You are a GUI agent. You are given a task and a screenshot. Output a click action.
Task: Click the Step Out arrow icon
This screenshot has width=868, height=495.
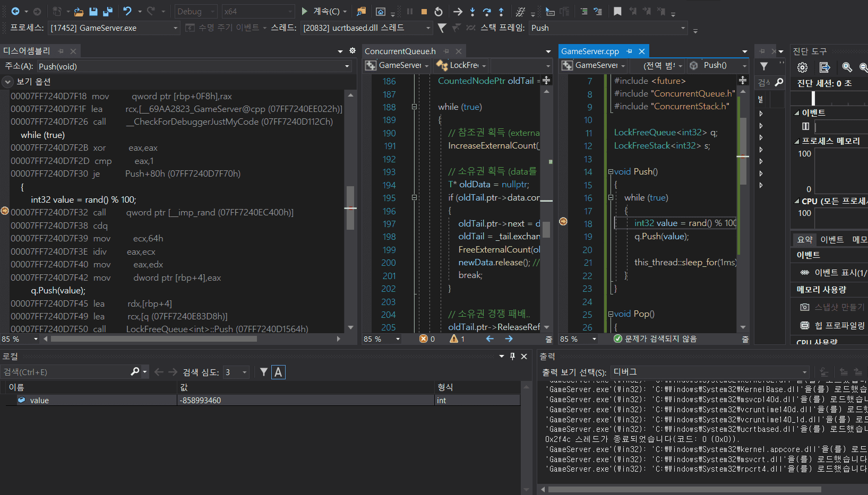501,12
